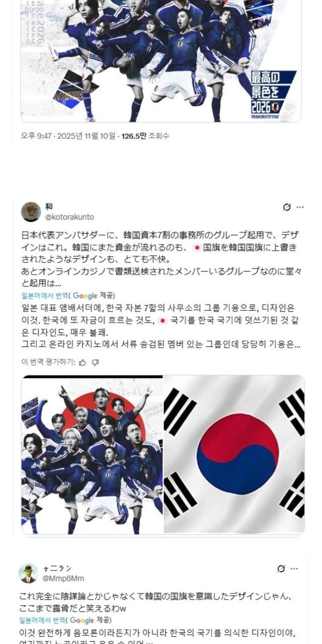Rate the translation with thumbs up
The height and width of the screenshot is (644, 322).
(83, 362)
